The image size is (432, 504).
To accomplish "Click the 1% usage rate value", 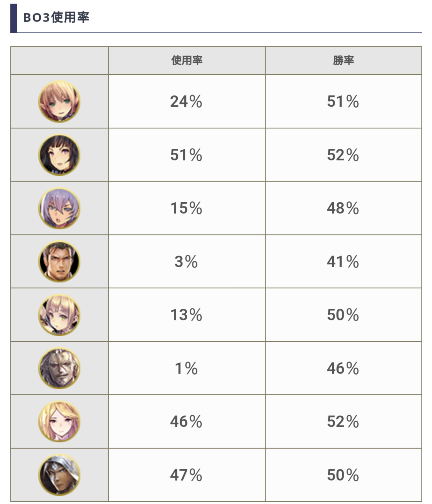I will click(x=186, y=368).
